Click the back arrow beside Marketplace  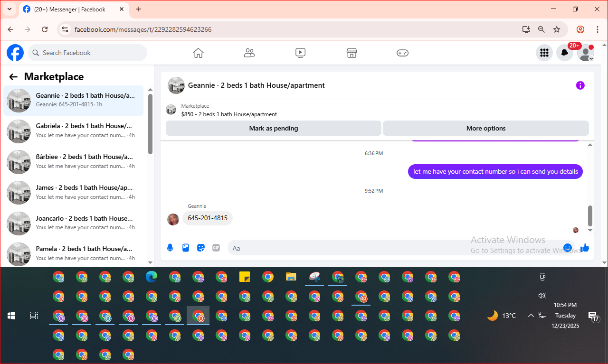point(13,77)
